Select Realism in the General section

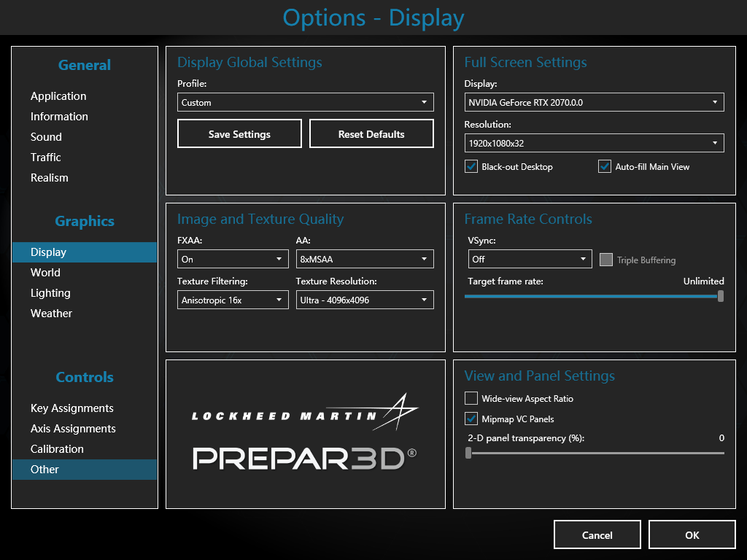point(50,178)
